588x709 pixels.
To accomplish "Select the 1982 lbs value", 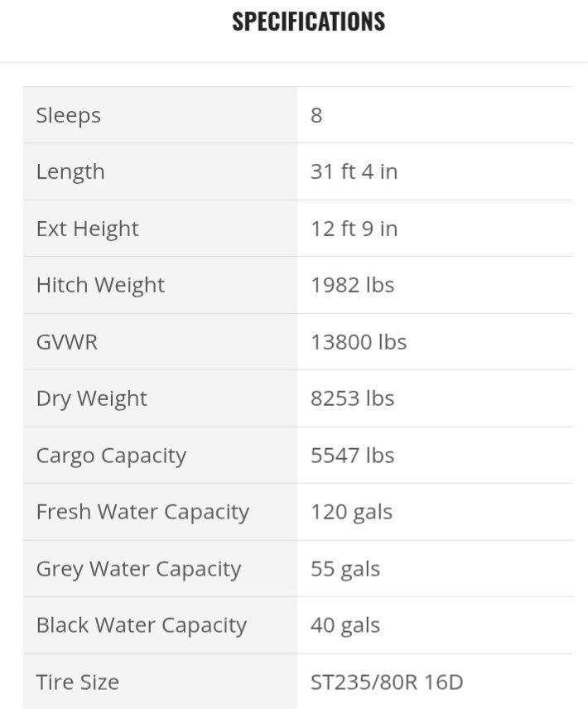I will 352,285.
